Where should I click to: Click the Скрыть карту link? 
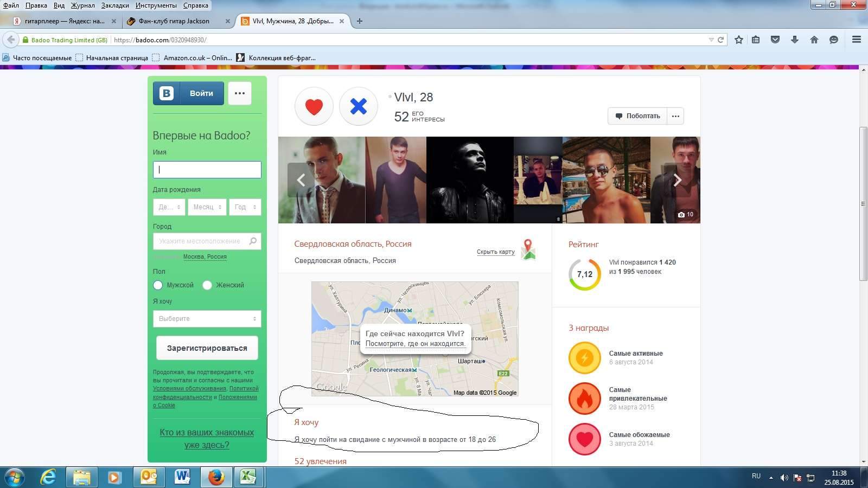(495, 252)
